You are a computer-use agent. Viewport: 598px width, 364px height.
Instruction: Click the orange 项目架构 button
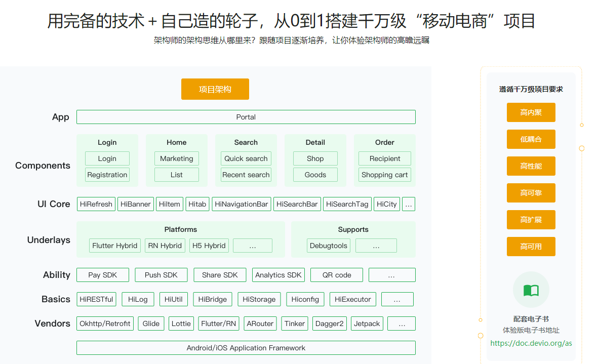(x=215, y=89)
